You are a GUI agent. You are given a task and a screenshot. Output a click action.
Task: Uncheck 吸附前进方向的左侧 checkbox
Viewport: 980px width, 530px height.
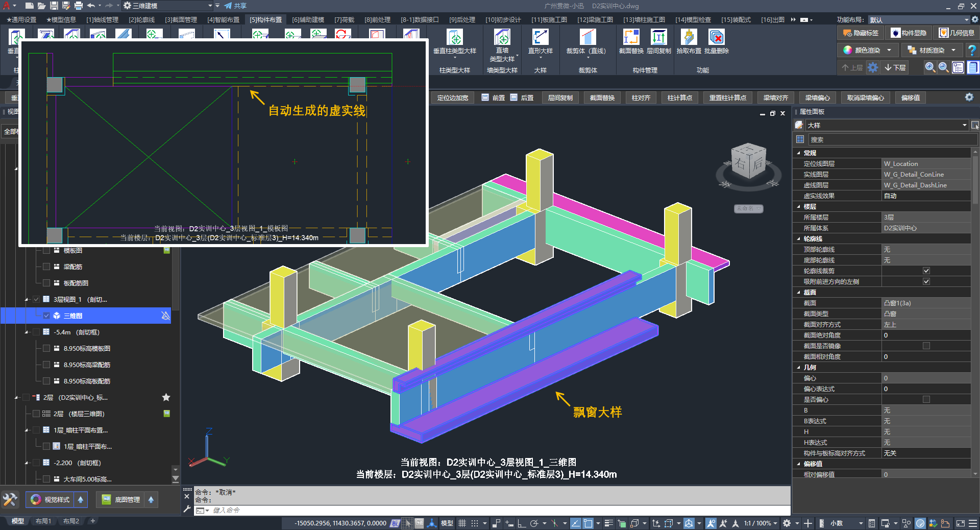926,281
